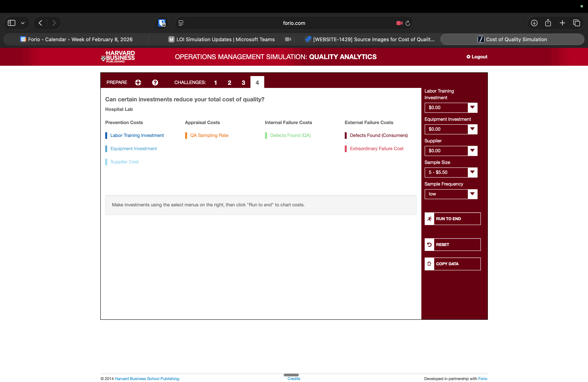The image size is (588, 382).
Task: Switch to Challenge 2 tab
Action: click(x=229, y=82)
